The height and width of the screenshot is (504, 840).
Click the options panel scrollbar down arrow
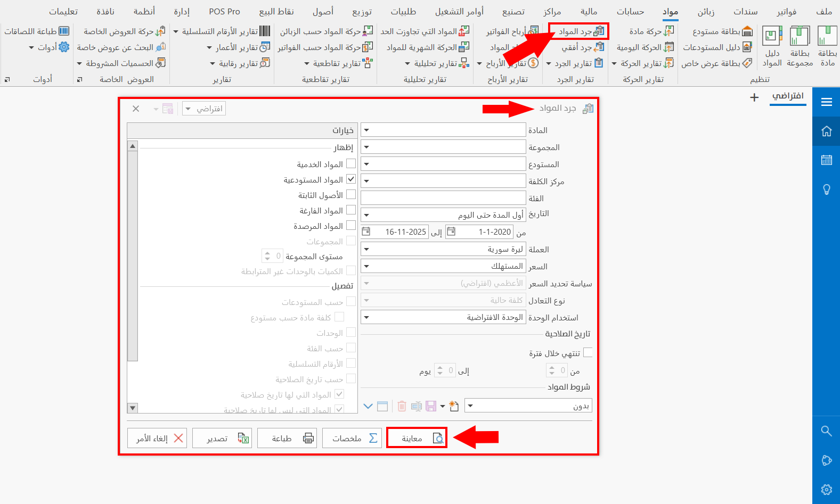133,408
